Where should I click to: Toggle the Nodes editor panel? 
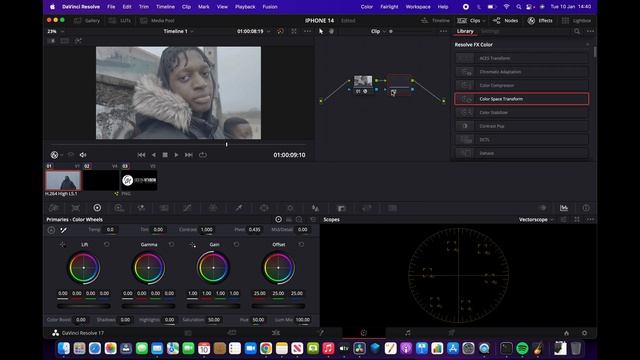pyautogui.click(x=505, y=20)
